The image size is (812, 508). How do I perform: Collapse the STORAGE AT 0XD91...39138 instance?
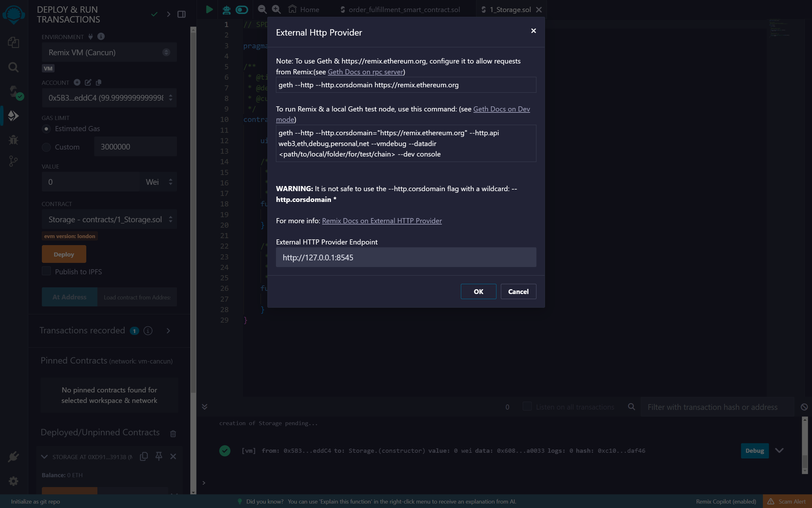click(44, 456)
